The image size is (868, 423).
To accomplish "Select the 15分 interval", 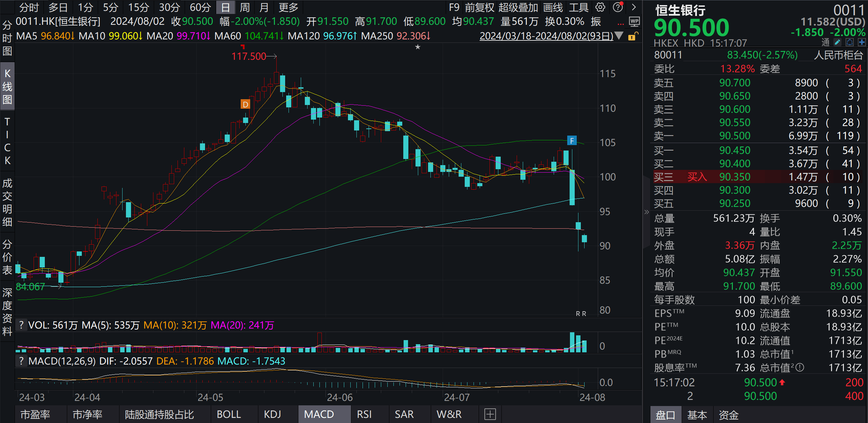I will pos(138,7).
